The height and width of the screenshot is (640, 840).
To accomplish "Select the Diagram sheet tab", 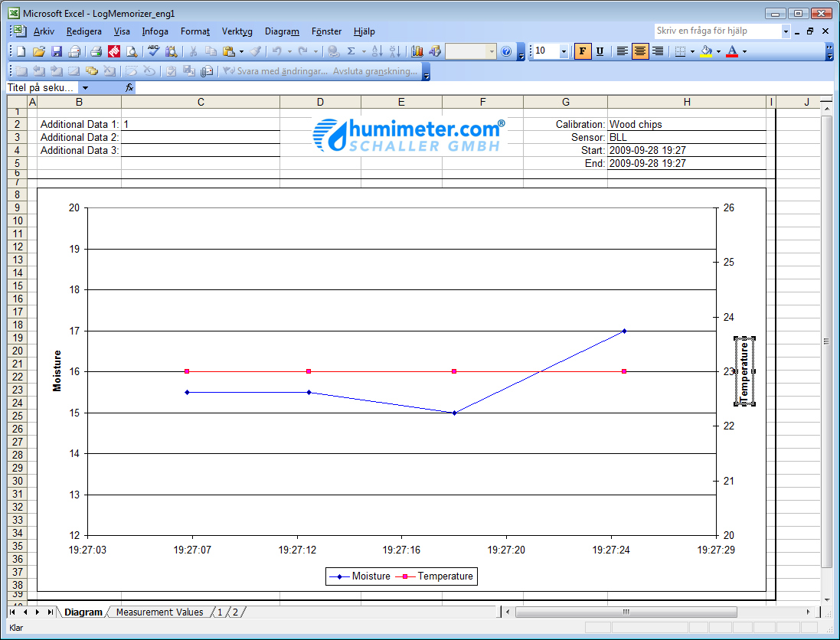I will pyautogui.click(x=83, y=612).
